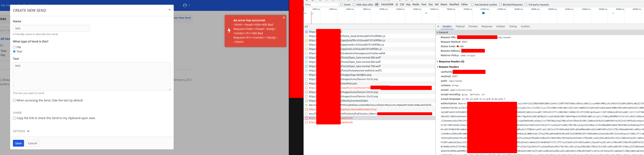Focus the network Filter field

pos(321,5)
